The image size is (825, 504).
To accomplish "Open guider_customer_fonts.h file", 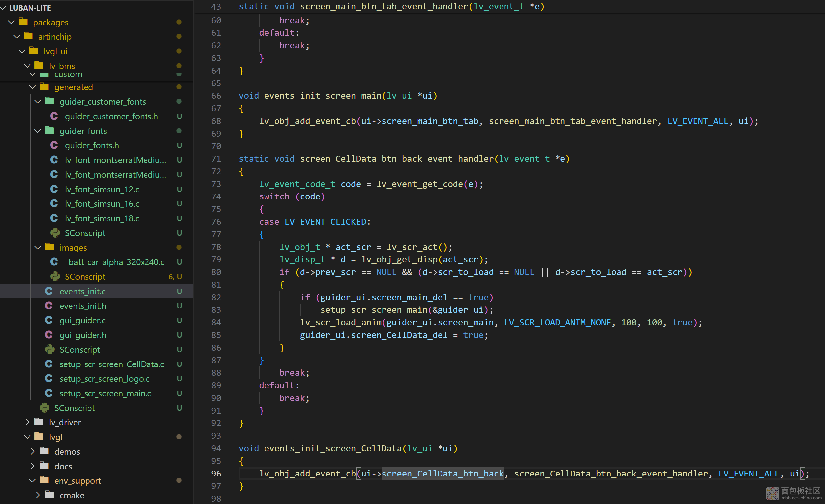I will pyautogui.click(x=111, y=116).
